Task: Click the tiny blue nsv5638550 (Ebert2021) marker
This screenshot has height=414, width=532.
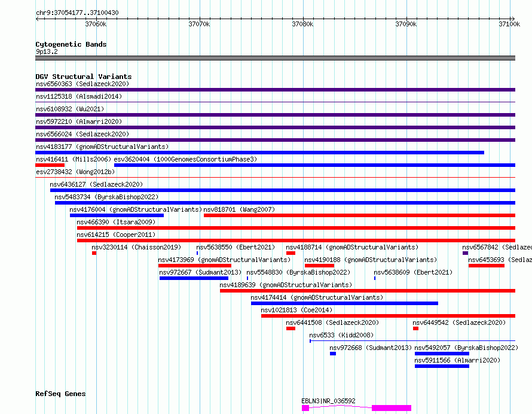Action: point(197,253)
